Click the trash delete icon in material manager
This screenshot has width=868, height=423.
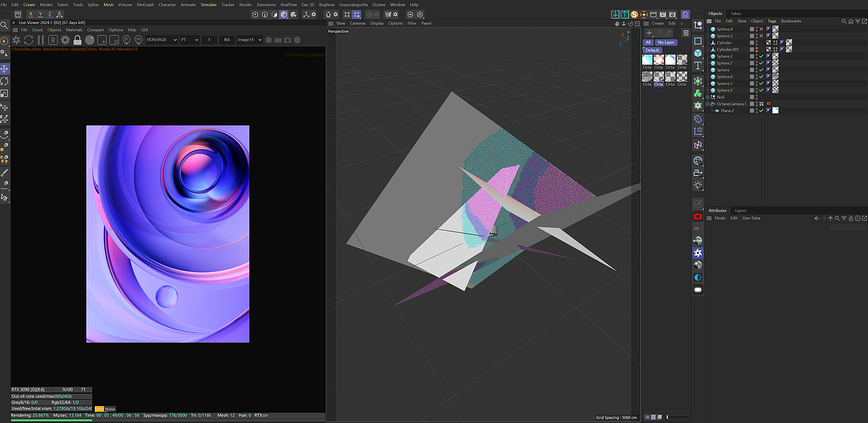pyautogui.click(x=686, y=33)
